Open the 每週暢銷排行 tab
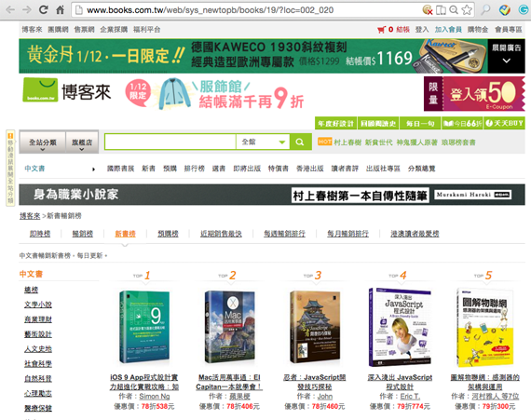Viewport: 531px width, 420px height. tap(284, 234)
